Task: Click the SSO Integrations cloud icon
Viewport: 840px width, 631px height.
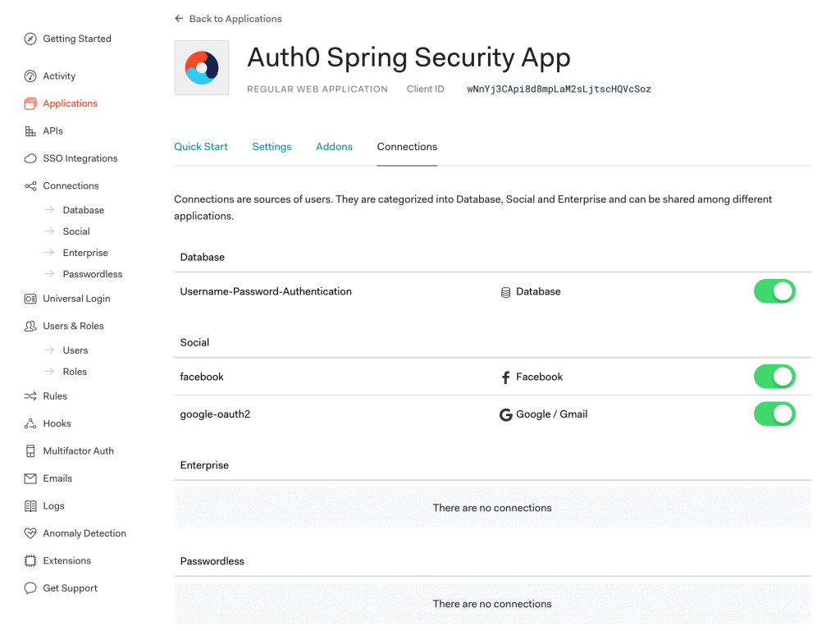Action: pos(30,158)
